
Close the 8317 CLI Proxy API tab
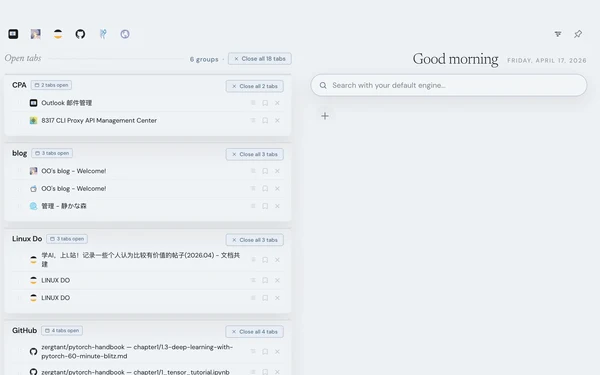click(x=277, y=121)
